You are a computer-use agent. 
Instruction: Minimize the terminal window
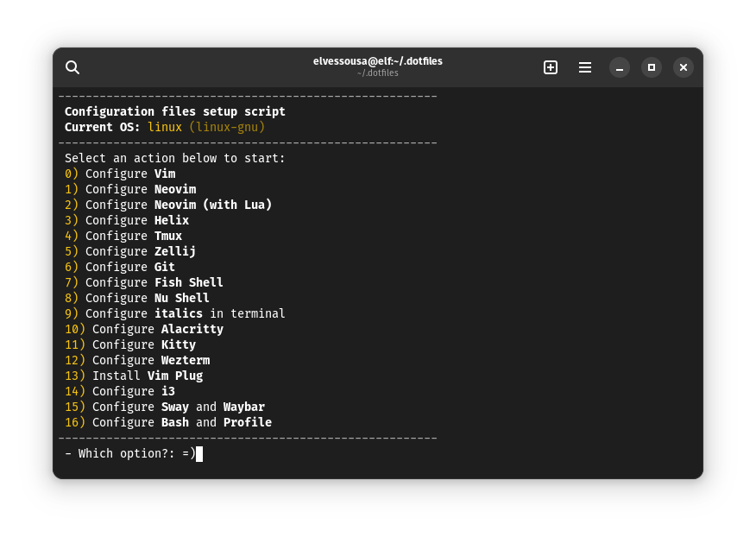pos(620,67)
